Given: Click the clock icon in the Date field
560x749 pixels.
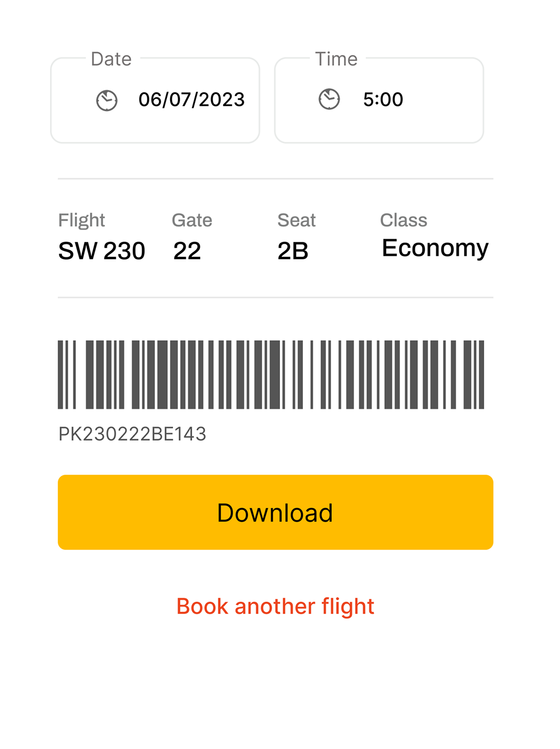Looking at the screenshot, I should pyautogui.click(x=106, y=101).
